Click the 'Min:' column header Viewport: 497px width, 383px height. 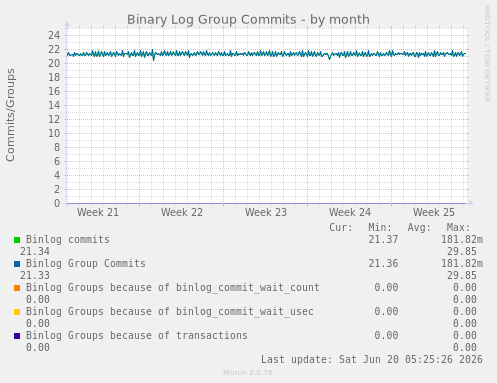coord(380,228)
